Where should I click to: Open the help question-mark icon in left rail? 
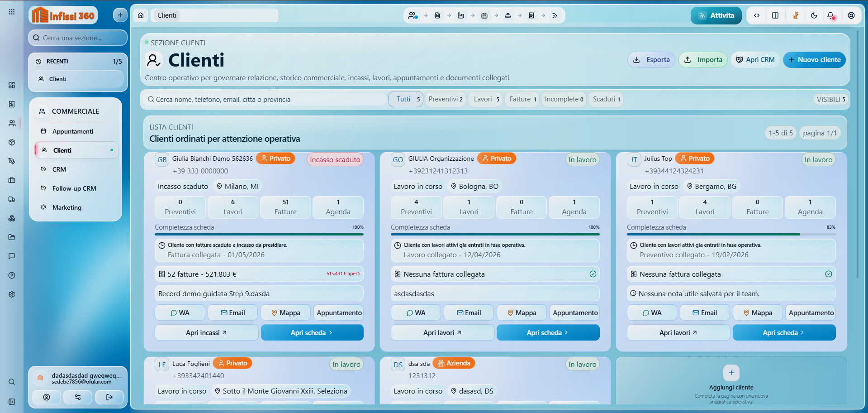pyautogui.click(x=12, y=275)
